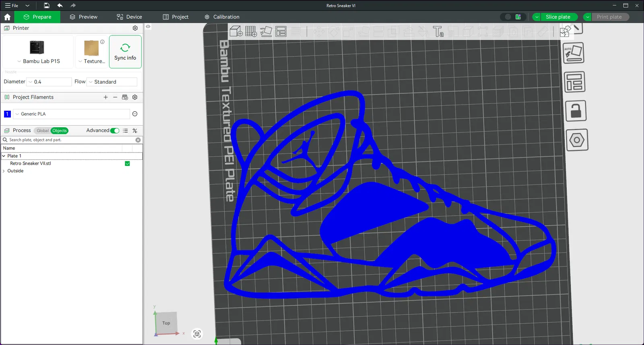Click the info icon on the plate thumbnail
Image resolution: width=644 pixels, height=345 pixels.
tap(102, 42)
